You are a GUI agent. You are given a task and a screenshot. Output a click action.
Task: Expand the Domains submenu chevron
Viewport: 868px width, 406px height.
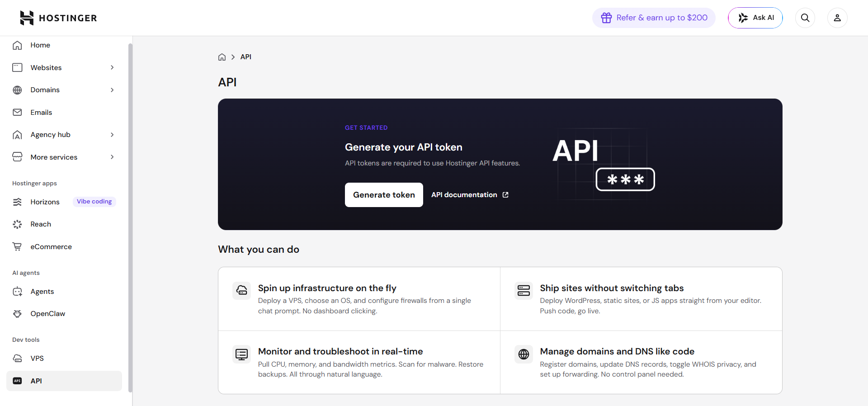pyautogui.click(x=112, y=90)
